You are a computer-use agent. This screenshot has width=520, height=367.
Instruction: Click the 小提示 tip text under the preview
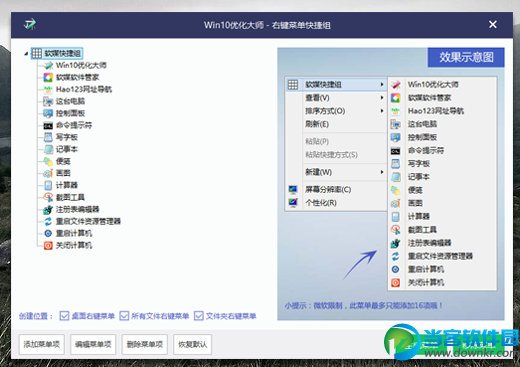point(364,305)
